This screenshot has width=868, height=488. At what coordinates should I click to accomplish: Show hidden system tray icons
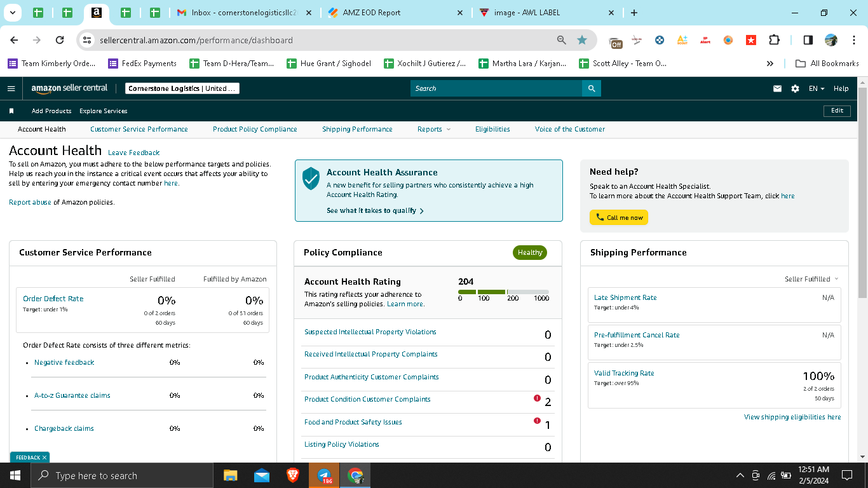tap(740, 475)
